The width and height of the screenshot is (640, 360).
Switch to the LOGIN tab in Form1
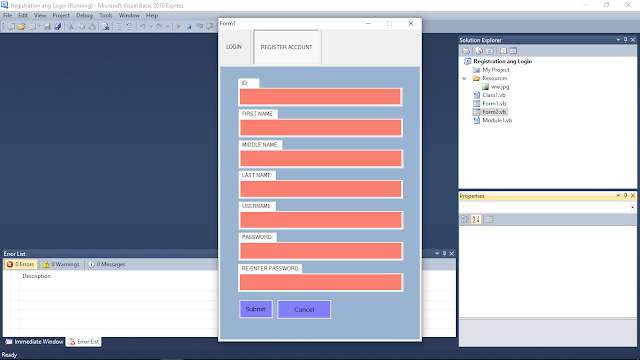(x=234, y=47)
